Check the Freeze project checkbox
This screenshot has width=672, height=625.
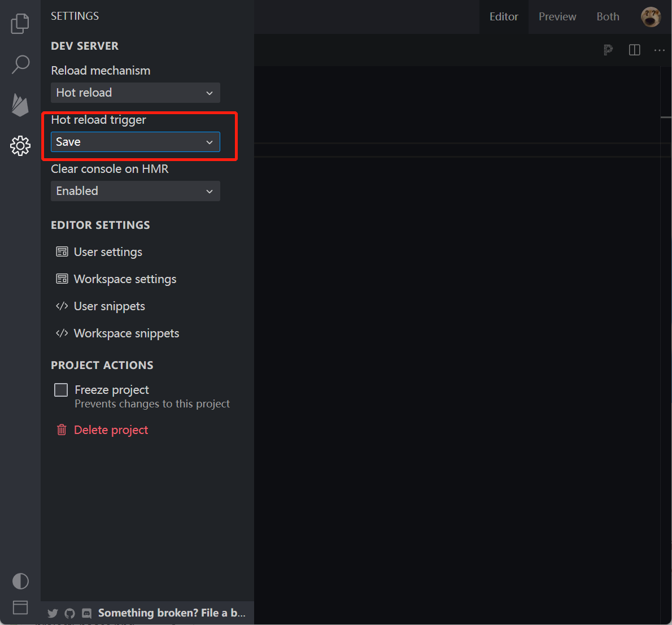(61, 390)
